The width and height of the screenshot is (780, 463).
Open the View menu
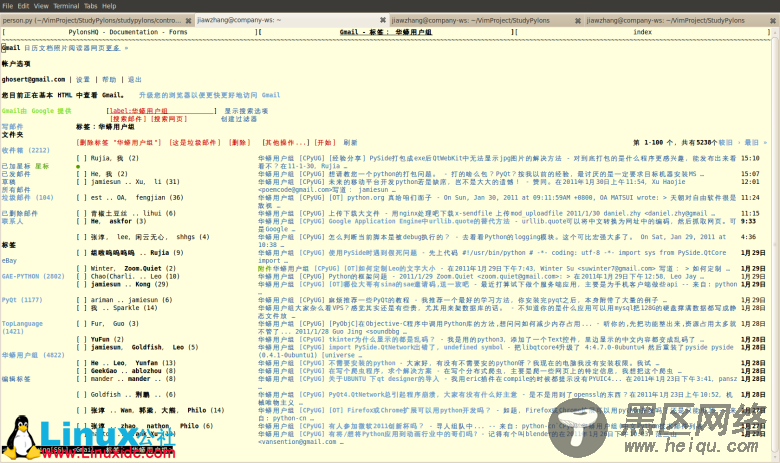(41, 6)
